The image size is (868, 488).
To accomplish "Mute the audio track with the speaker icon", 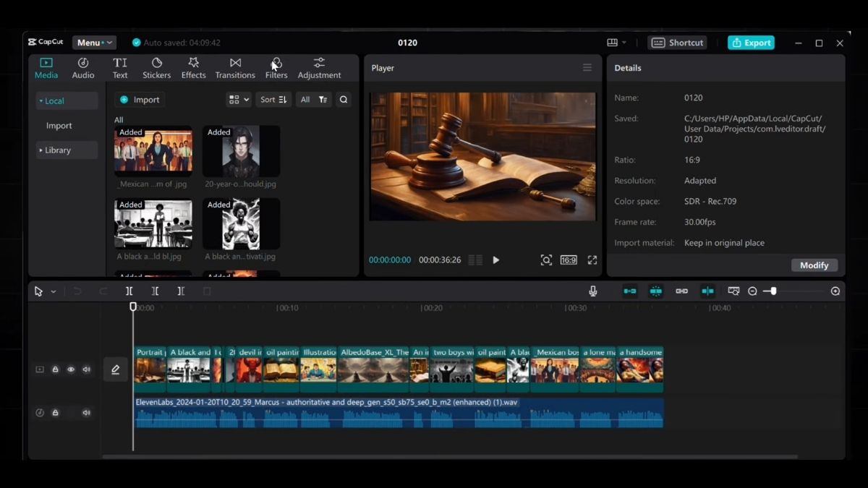I will (86, 413).
